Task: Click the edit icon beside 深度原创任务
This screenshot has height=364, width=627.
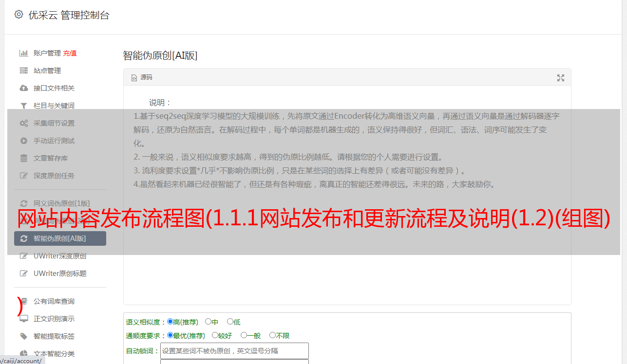Action: click(x=23, y=176)
